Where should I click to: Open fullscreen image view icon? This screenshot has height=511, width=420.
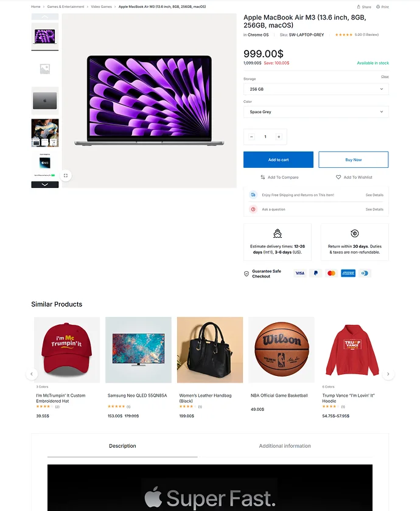[66, 176]
